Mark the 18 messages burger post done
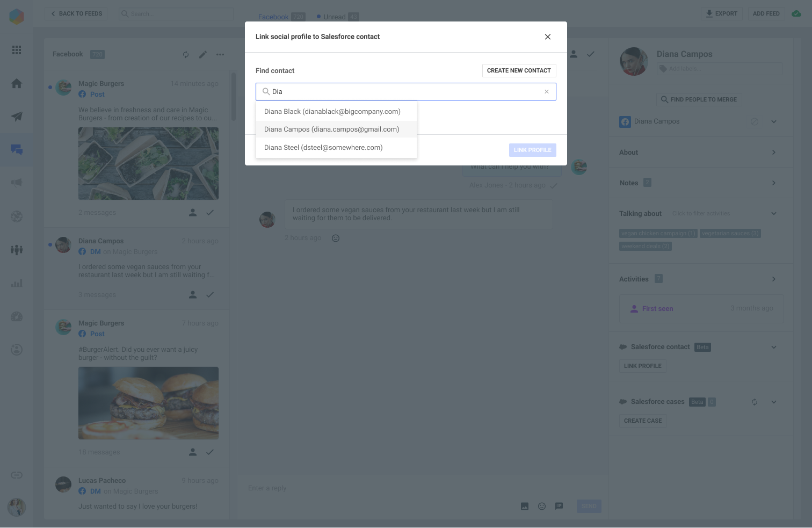812x528 pixels. pos(210,452)
